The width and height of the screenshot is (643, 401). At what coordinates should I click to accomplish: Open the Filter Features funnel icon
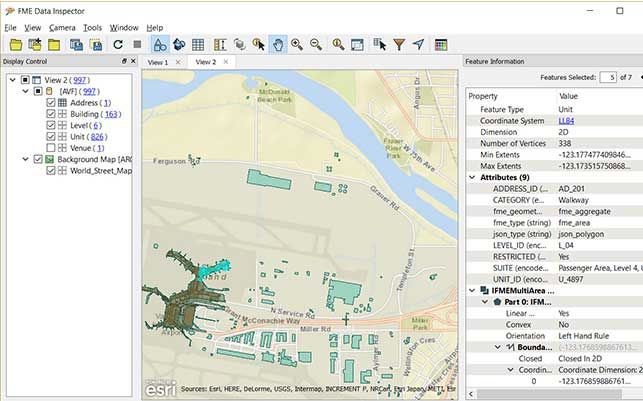[x=399, y=44]
